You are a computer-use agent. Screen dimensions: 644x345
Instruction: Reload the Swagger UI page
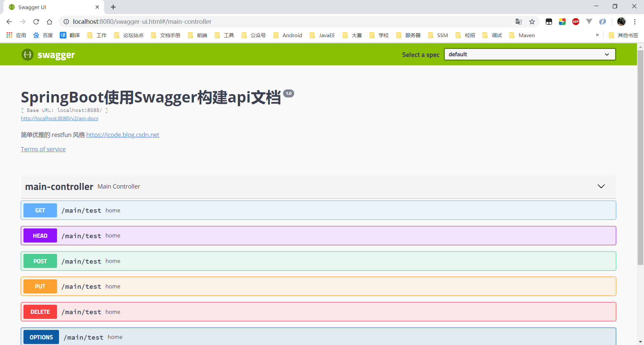pyautogui.click(x=36, y=22)
